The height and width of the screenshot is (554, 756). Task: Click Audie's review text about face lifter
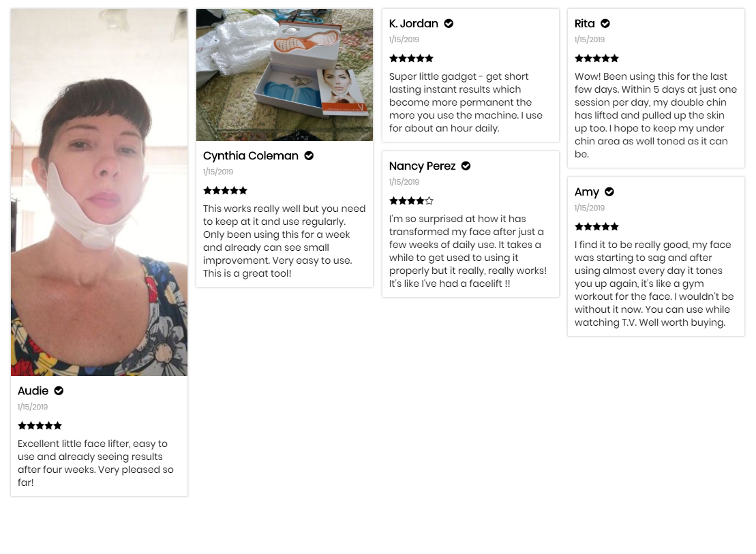pyautogui.click(x=95, y=463)
